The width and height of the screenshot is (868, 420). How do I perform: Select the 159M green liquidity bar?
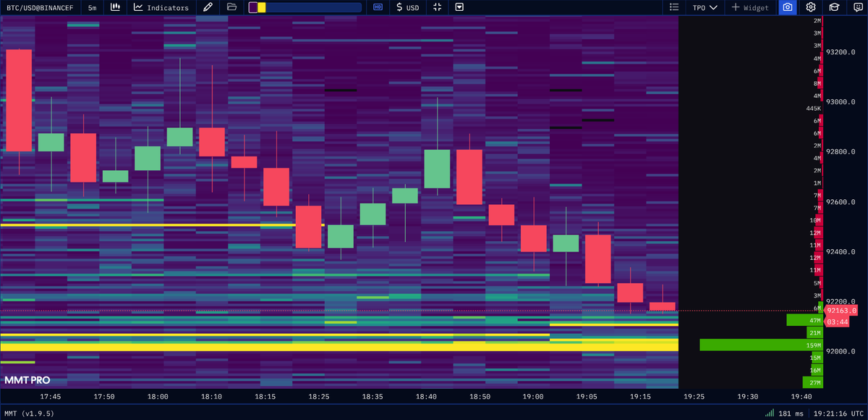point(761,345)
